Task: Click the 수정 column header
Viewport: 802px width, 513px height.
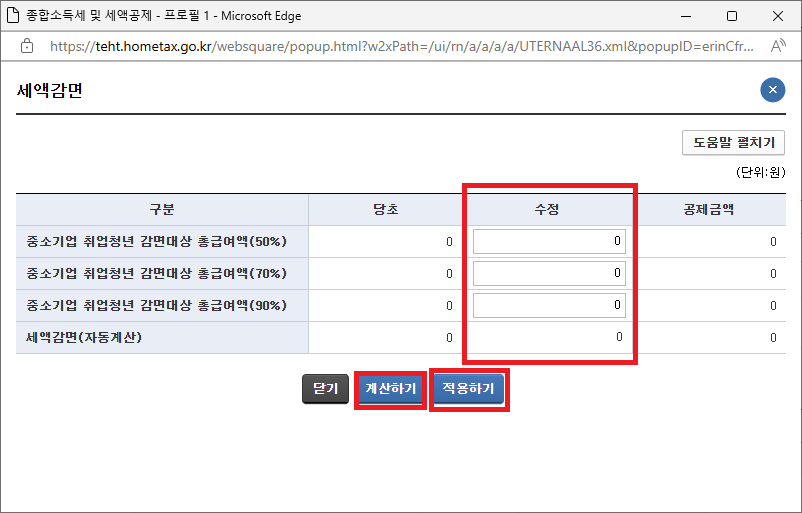Action: [x=547, y=209]
